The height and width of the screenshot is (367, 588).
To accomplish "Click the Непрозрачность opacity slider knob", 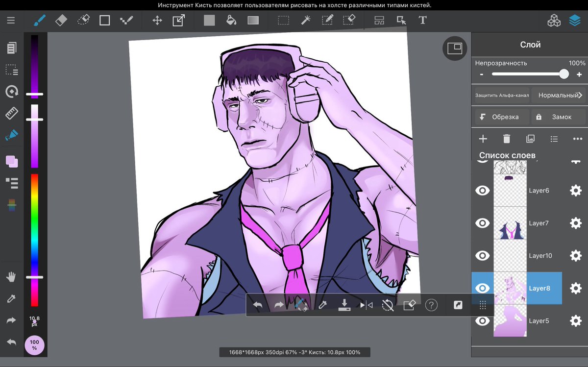I will tap(564, 74).
